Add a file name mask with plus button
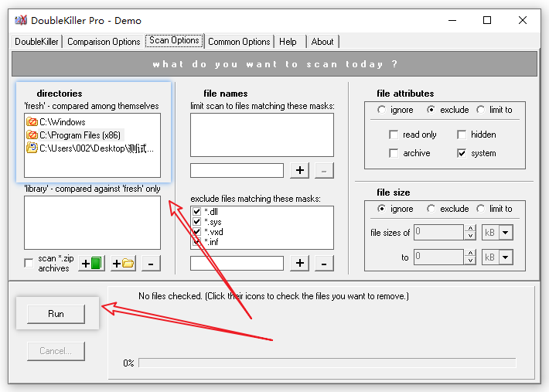The height and width of the screenshot is (392, 549). point(300,170)
